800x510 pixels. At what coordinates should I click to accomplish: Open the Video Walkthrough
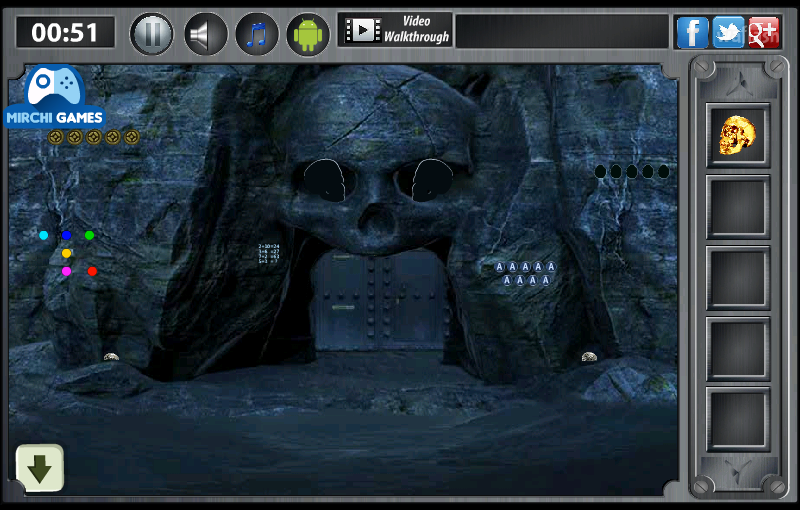coord(395,30)
